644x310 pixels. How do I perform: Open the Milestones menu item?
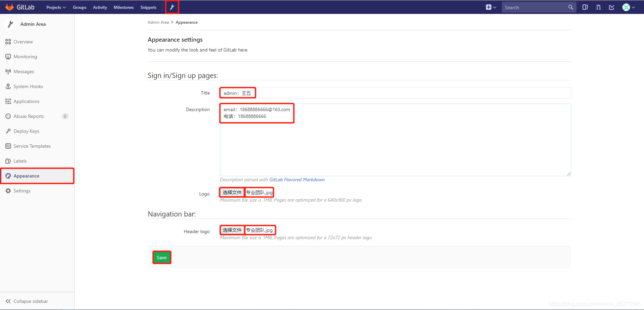(x=124, y=7)
